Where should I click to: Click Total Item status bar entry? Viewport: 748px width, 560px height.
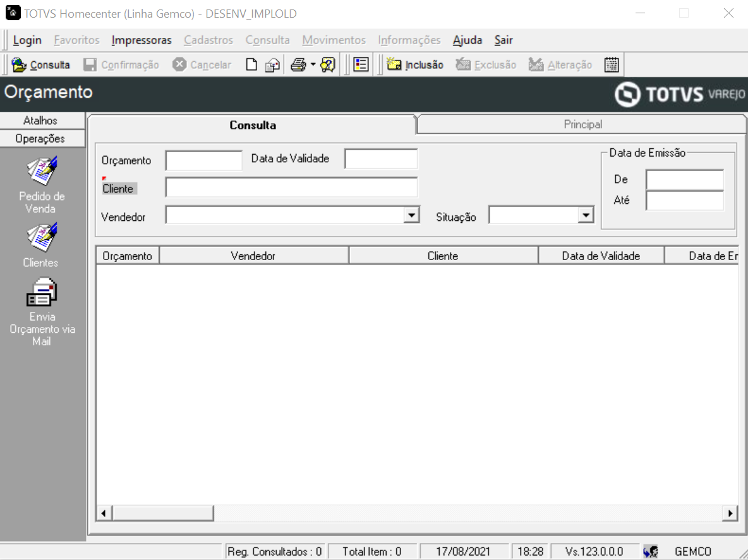click(x=372, y=551)
